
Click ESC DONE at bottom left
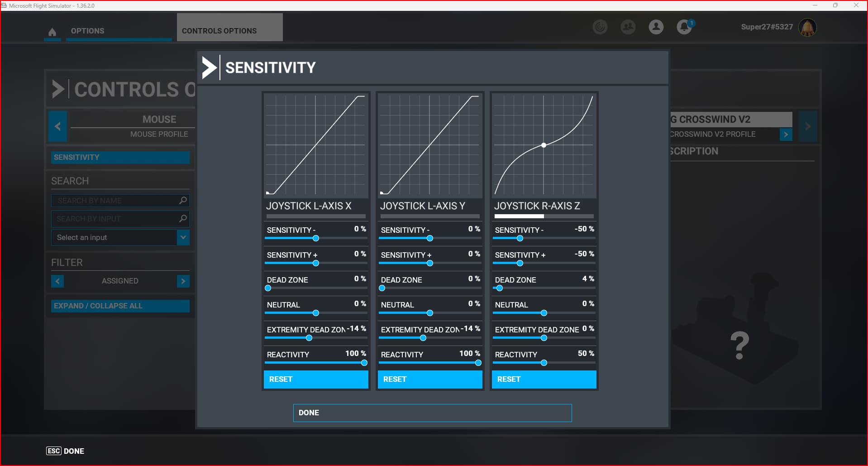coord(65,451)
